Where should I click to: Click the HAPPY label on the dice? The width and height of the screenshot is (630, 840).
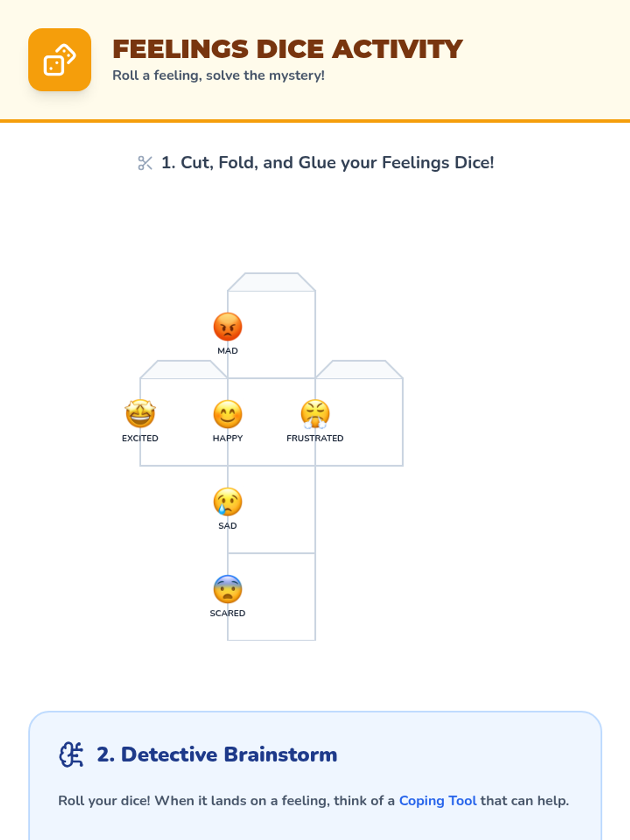(x=227, y=438)
